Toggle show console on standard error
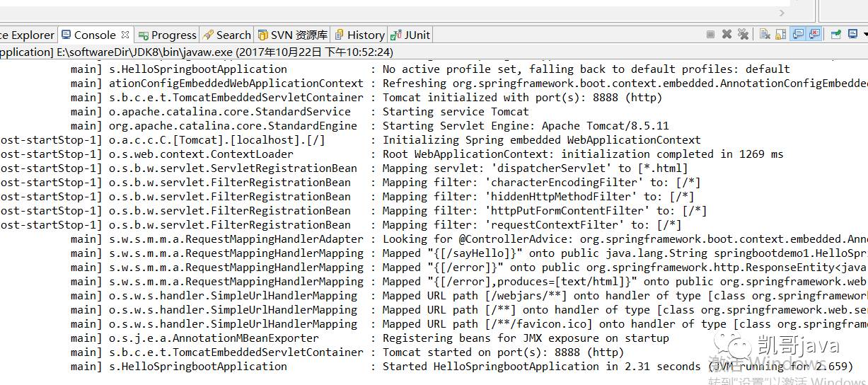The image size is (868, 385). (814, 34)
